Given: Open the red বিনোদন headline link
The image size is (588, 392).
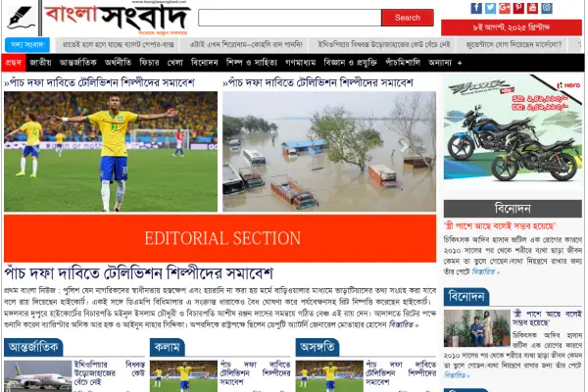Looking at the screenshot, I should [500, 226].
